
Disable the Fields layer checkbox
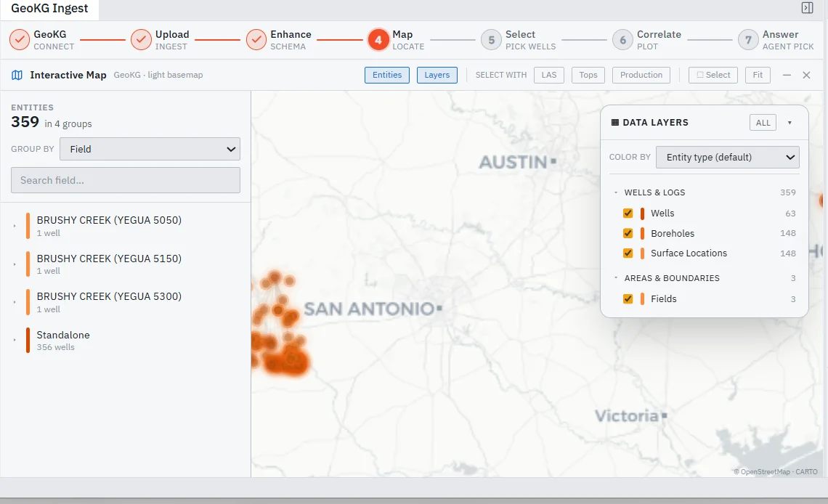(628, 298)
